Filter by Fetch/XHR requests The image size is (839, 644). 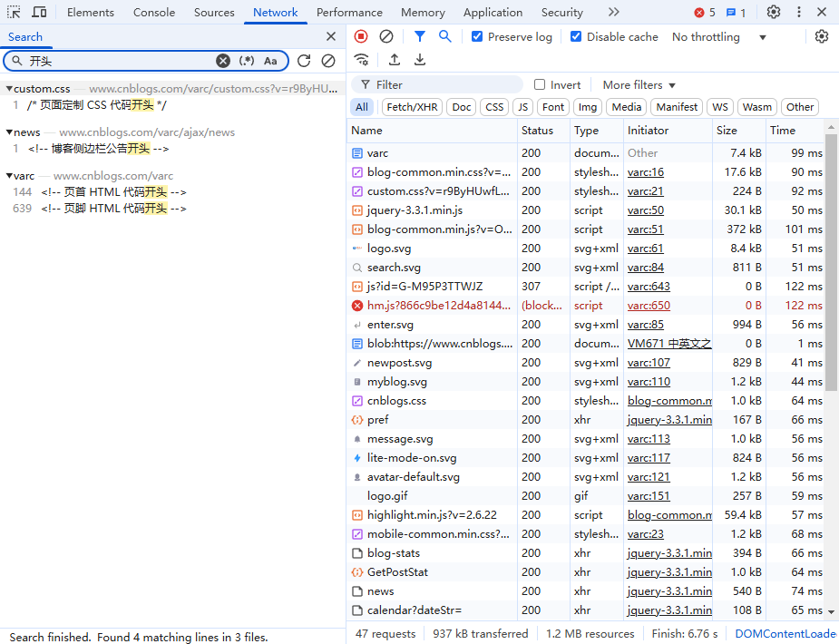pyautogui.click(x=412, y=107)
